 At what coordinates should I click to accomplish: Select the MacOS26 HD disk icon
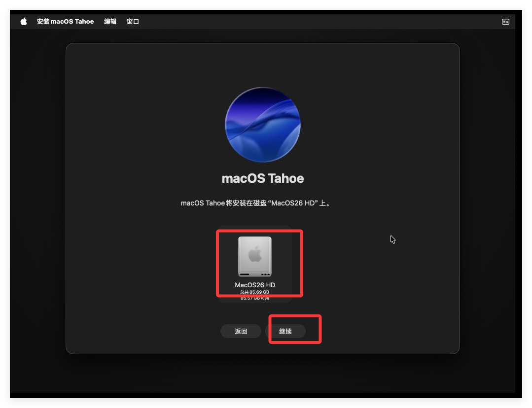pyautogui.click(x=255, y=257)
